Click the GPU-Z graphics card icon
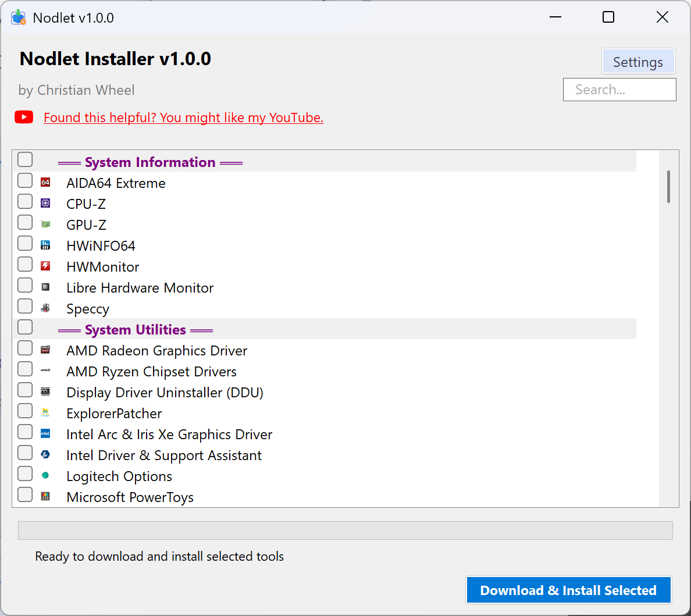The width and height of the screenshot is (691, 616). pos(45,225)
